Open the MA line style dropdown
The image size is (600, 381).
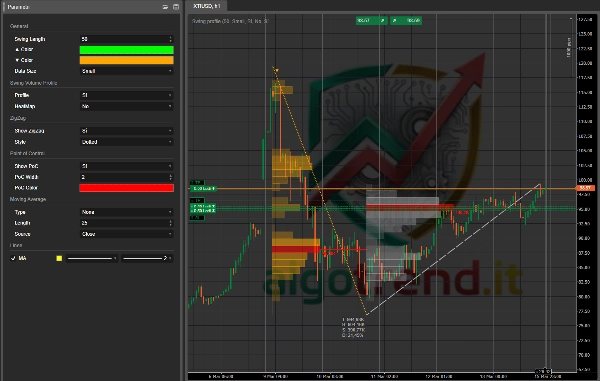91,259
